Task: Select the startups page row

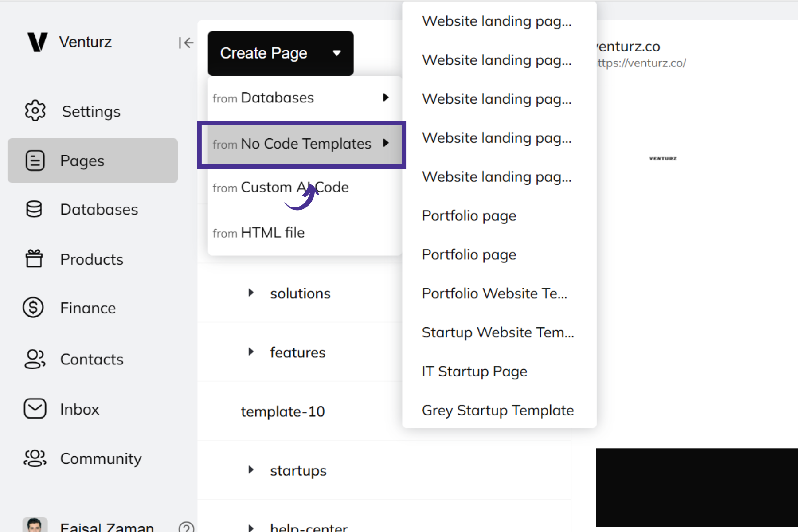Action: [384, 470]
